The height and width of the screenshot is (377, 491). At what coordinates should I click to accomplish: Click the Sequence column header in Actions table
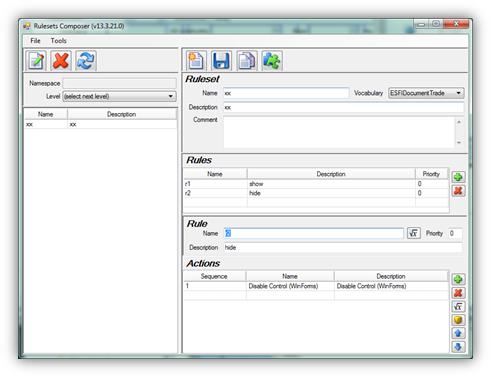pos(214,276)
